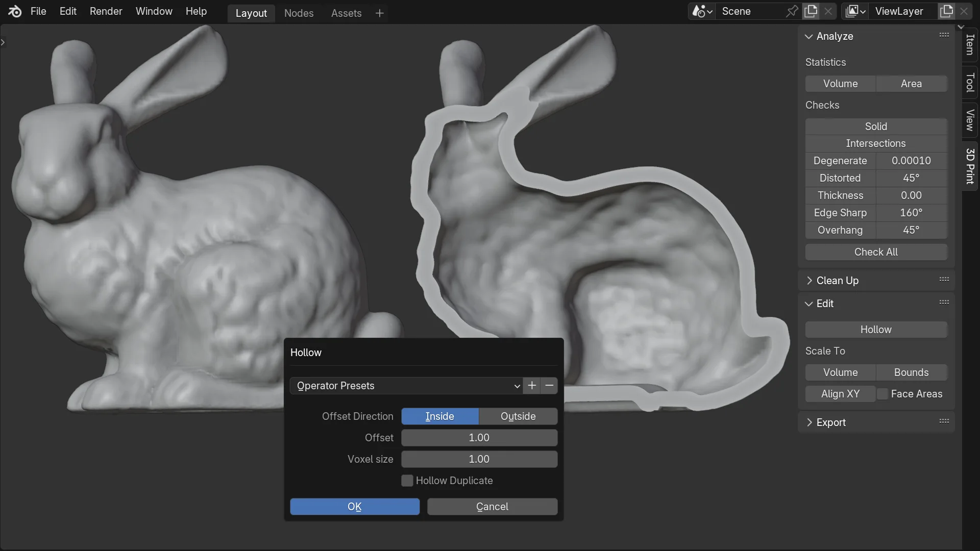Adjust the Voxel size slider
The height and width of the screenshot is (551, 980).
click(x=479, y=459)
